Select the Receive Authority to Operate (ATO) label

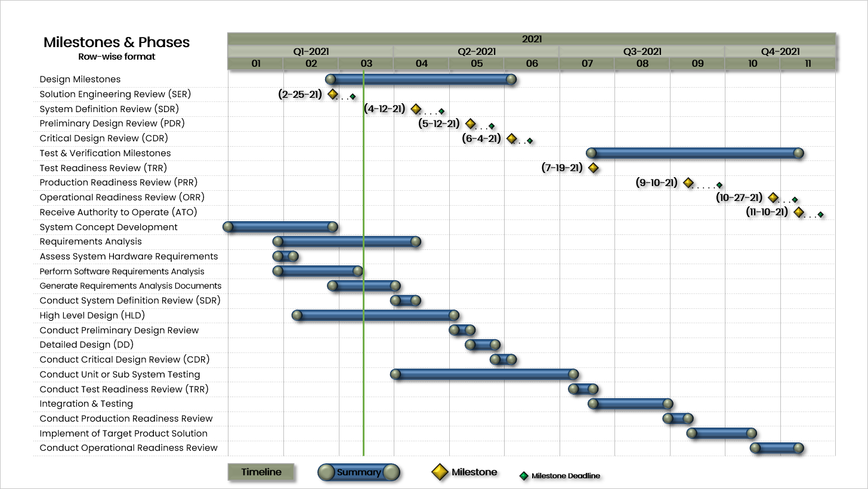pyautogui.click(x=118, y=212)
